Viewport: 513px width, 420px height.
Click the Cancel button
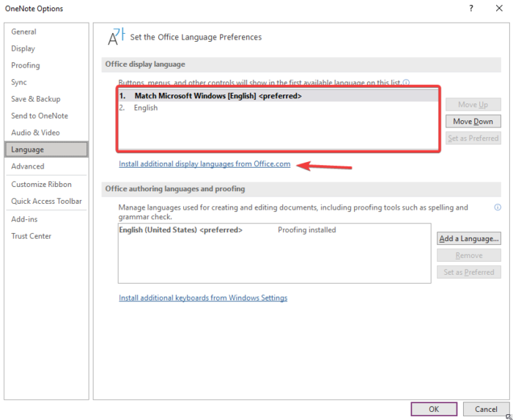click(x=486, y=409)
